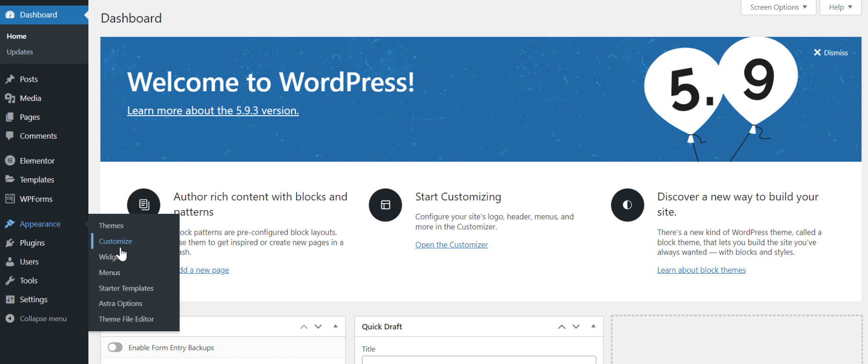The image size is (868, 364).
Task: Go to Home under Dashboard
Action: coord(16,36)
